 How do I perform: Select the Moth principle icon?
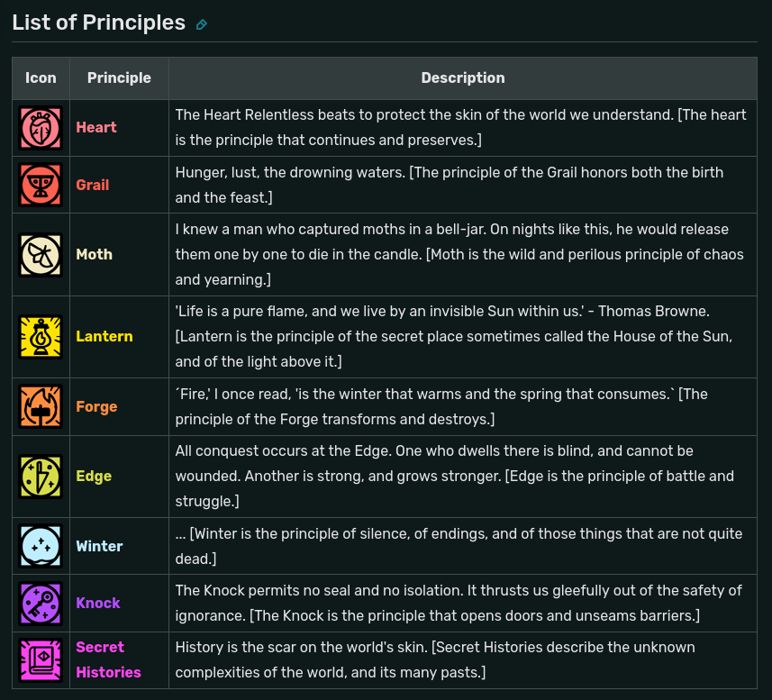click(41, 254)
